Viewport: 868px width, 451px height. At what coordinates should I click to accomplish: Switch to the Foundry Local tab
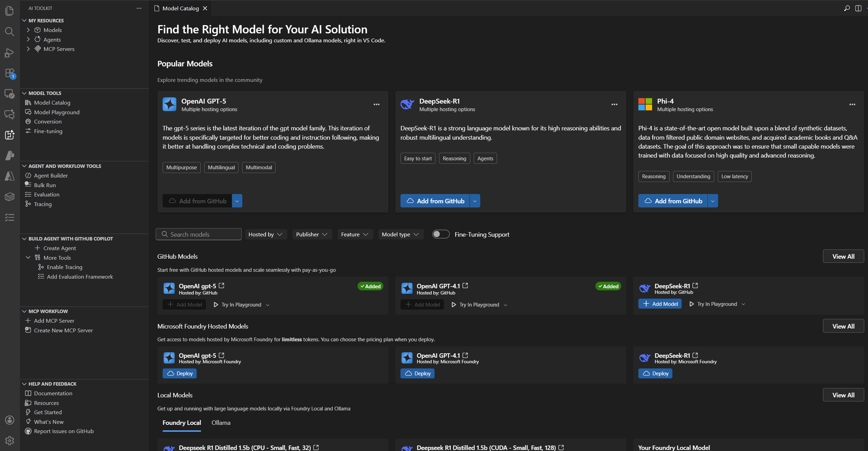tap(181, 422)
